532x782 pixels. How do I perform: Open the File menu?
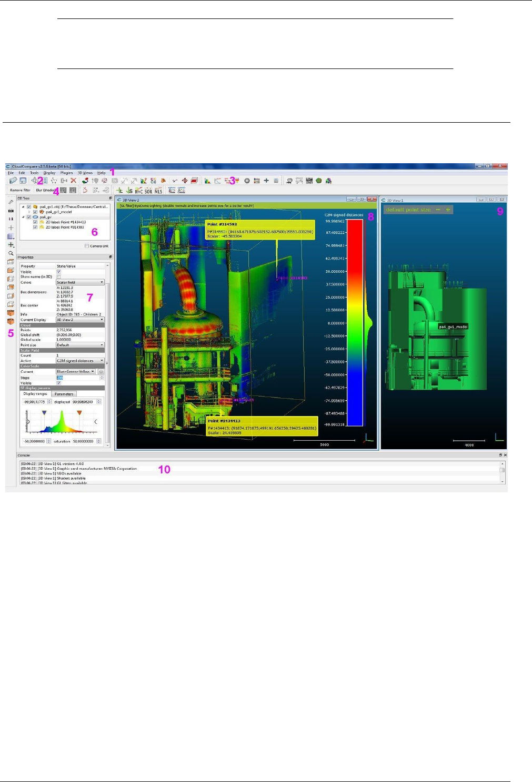(11, 173)
